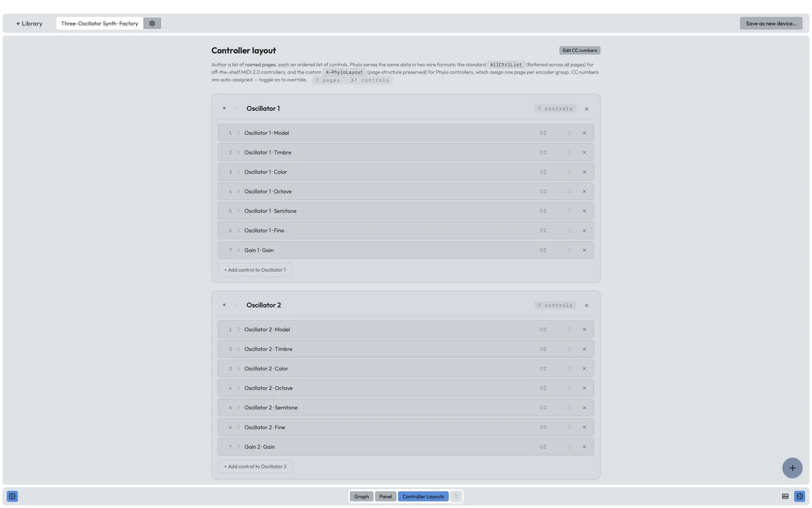Select the Controller Layouts tab
This screenshot has height=508, width=812.
[x=423, y=497]
